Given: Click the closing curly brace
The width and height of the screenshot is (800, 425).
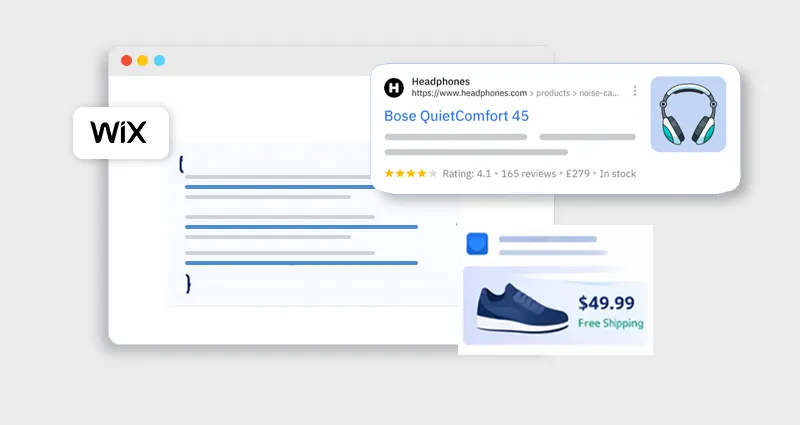Looking at the screenshot, I should tap(188, 283).
